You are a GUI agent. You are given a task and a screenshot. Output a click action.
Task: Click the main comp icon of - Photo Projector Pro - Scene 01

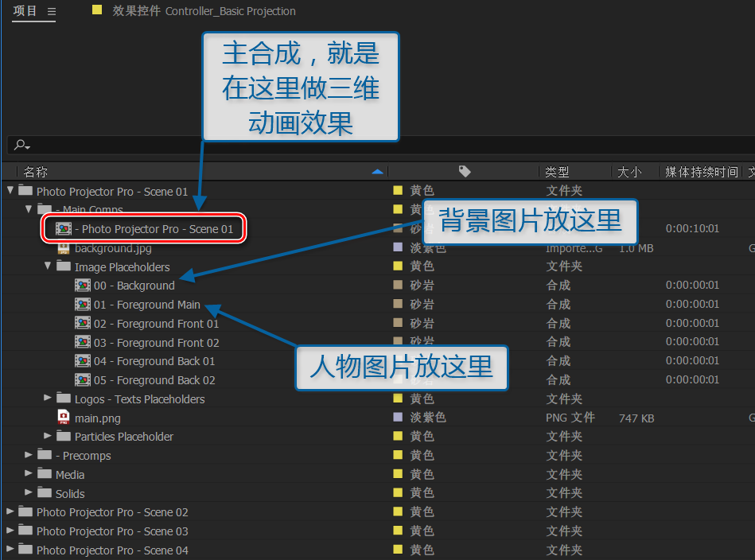tap(63, 229)
